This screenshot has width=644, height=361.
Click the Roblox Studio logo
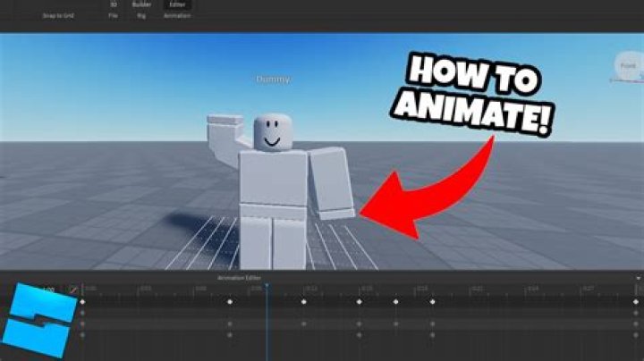37,324
